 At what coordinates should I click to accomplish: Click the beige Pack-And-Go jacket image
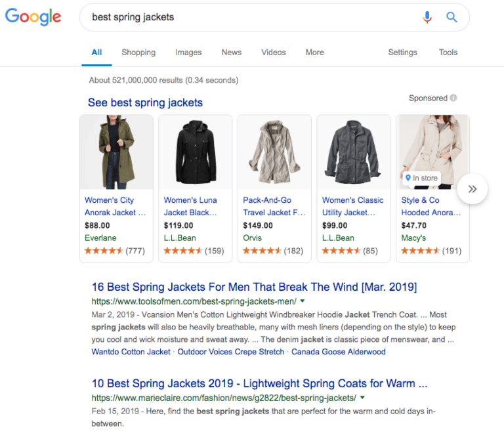click(274, 152)
